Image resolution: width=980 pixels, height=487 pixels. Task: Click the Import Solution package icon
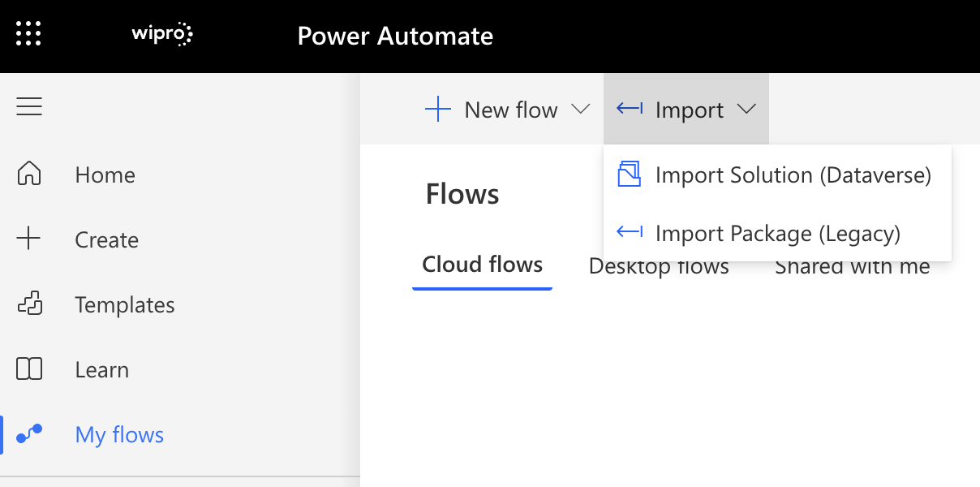pos(630,175)
